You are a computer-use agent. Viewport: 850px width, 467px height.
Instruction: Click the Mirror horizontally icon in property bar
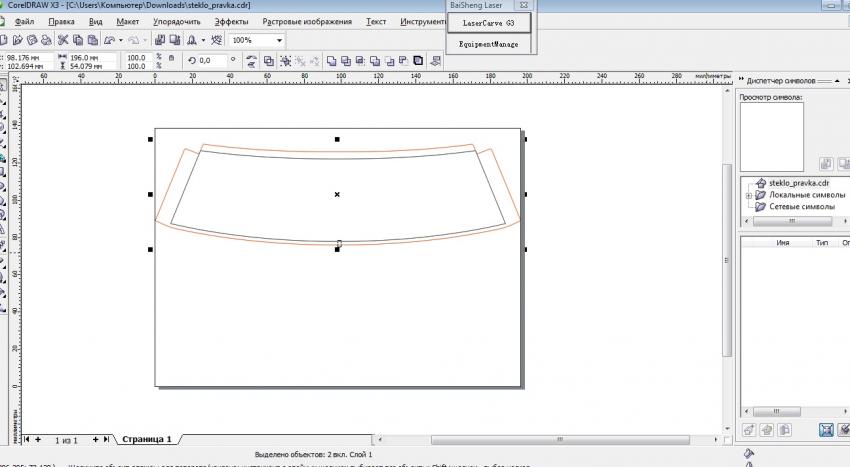[x=251, y=57]
